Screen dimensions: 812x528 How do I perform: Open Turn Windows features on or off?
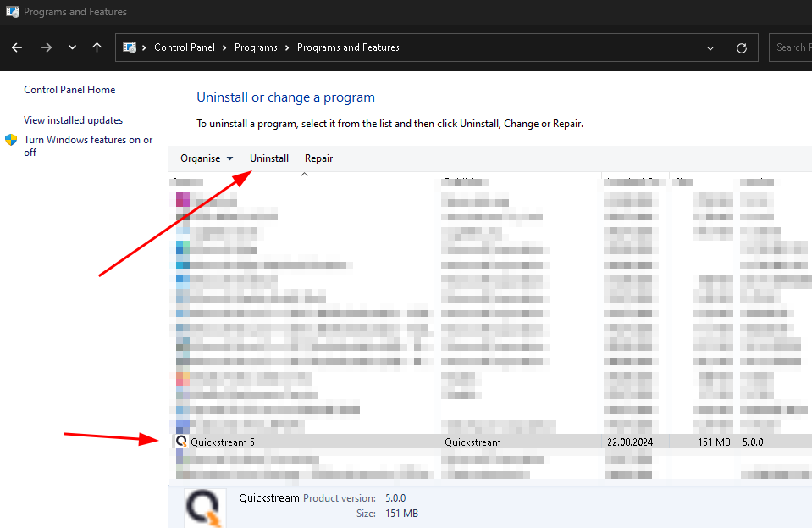(88, 146)
